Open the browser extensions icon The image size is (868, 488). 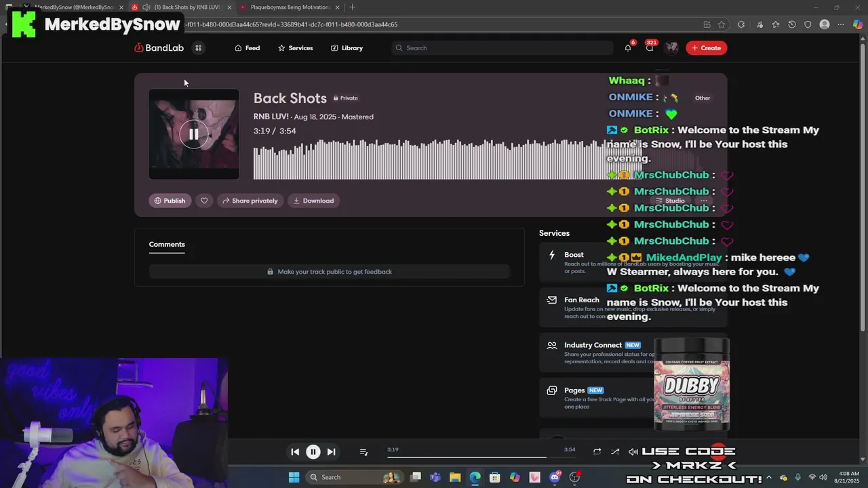(x=741, y=24)
